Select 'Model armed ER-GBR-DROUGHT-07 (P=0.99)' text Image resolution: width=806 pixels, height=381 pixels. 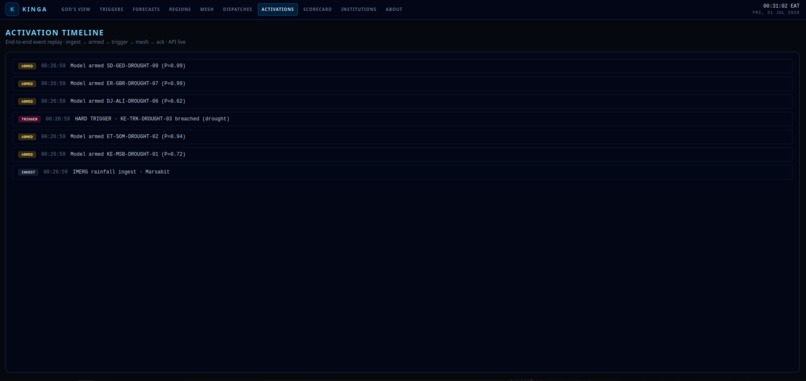click(128, 83)
